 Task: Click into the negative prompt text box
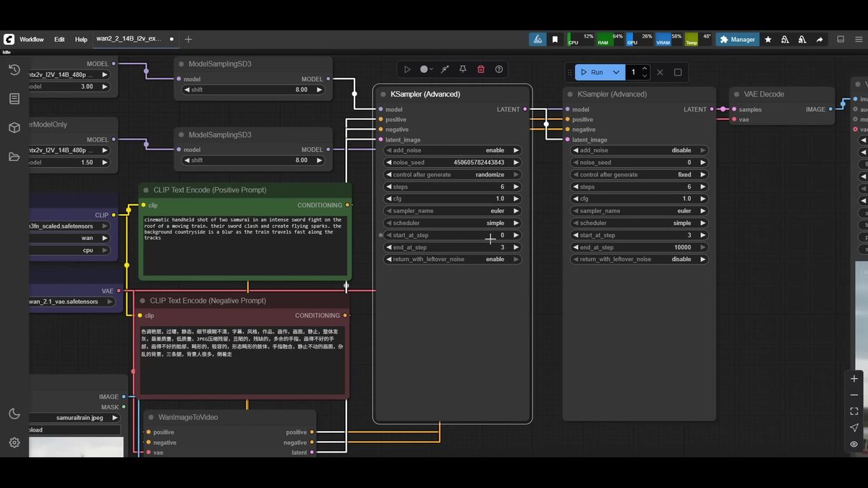tap(242, 359)
